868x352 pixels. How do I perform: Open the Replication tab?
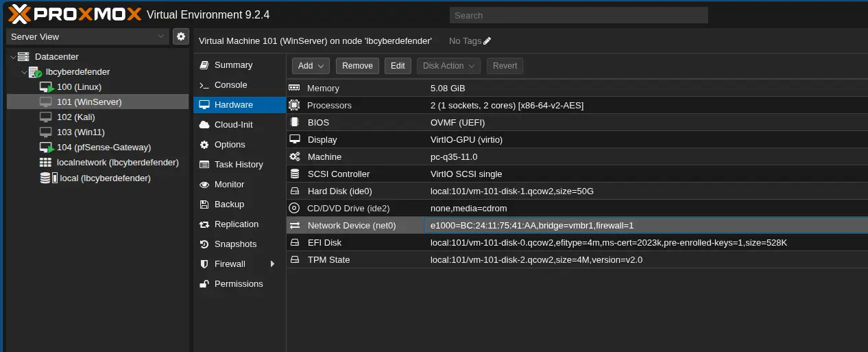click(x=239, y=224)
